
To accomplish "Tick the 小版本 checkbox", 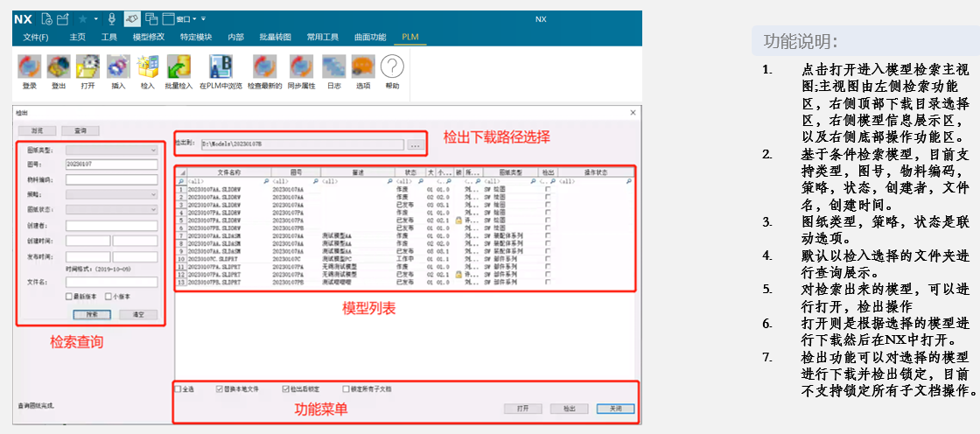I will click(108, 297).
